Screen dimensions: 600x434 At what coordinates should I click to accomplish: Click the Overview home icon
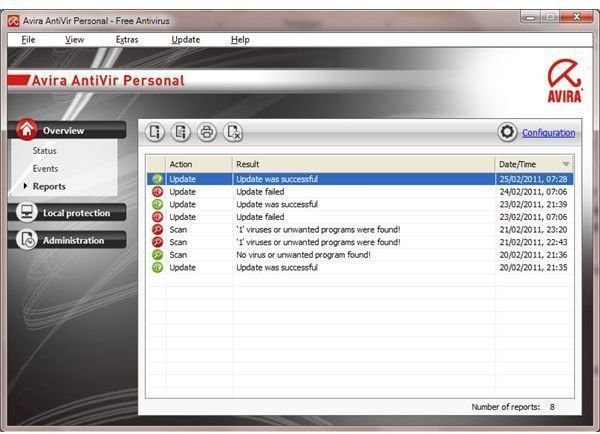(27, 129)
